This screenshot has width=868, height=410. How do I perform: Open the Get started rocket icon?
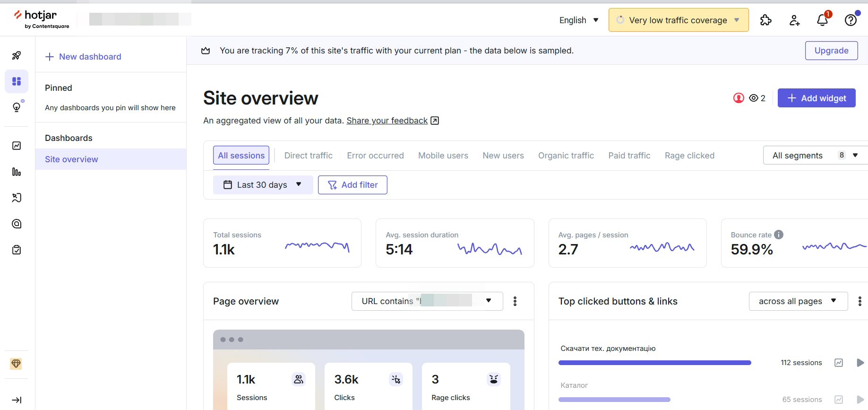(17, 56)
